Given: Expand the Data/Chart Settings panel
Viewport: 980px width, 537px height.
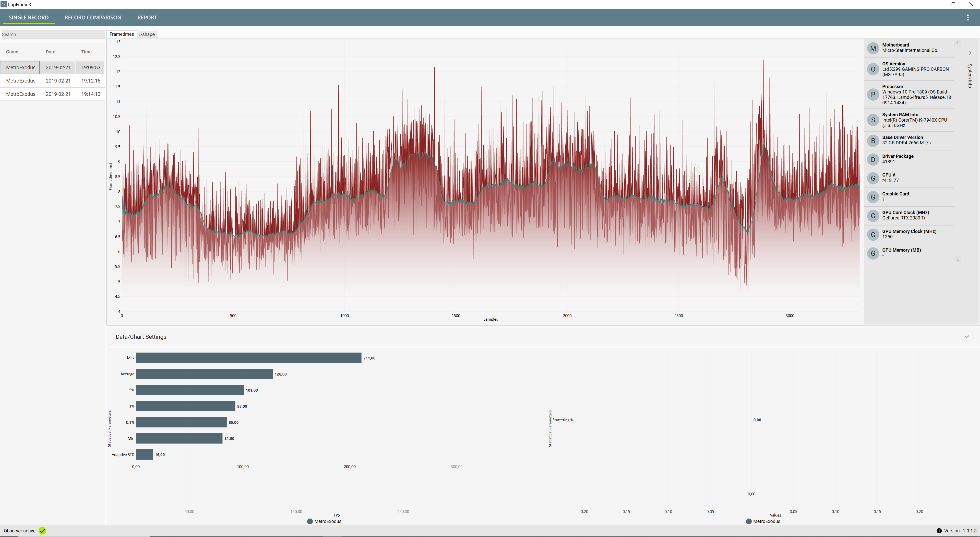Looking at the screenshot, I should (966, 337).
